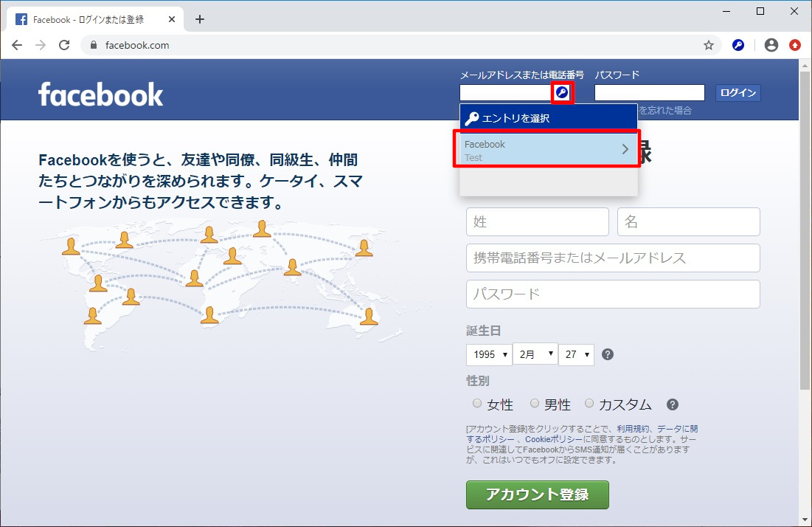Viewport: 812px width, 527px height.
Task: Open the birth year dropdown showing 1995
Action: pos(488,354)
